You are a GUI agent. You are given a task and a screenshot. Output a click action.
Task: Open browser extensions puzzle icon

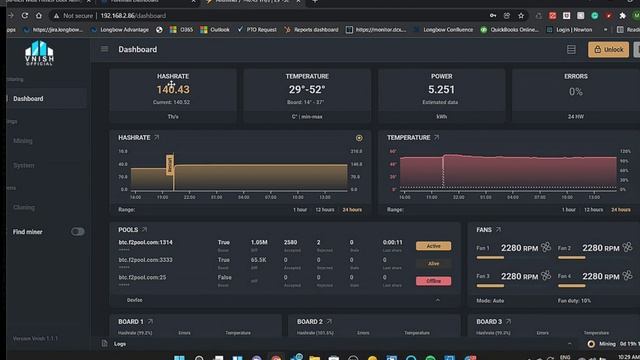click(x=622, y=16)
